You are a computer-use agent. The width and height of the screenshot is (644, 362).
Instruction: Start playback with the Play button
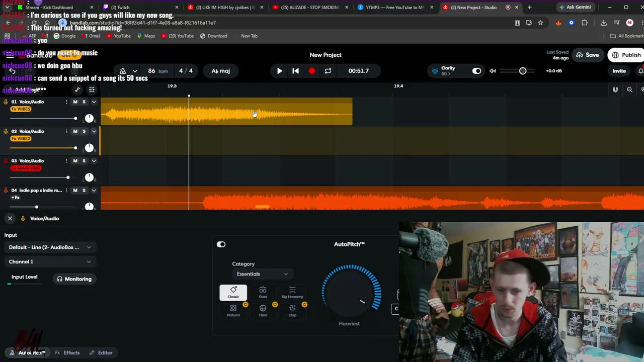[x=280, y=71]
